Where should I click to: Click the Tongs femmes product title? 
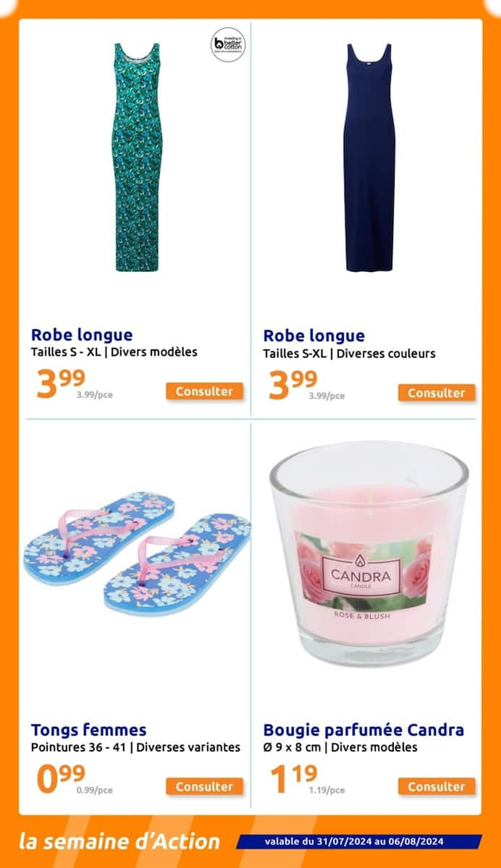88,730
